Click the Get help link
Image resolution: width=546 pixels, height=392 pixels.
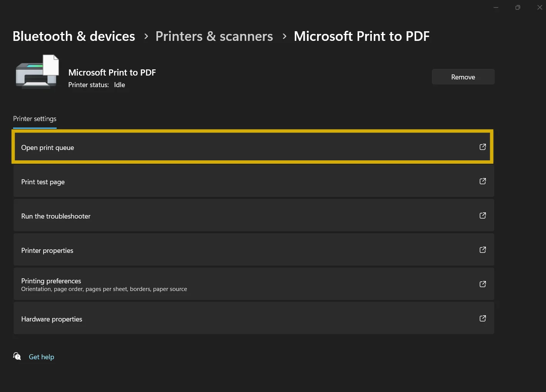pyautogui.click(x=41, y=357)
